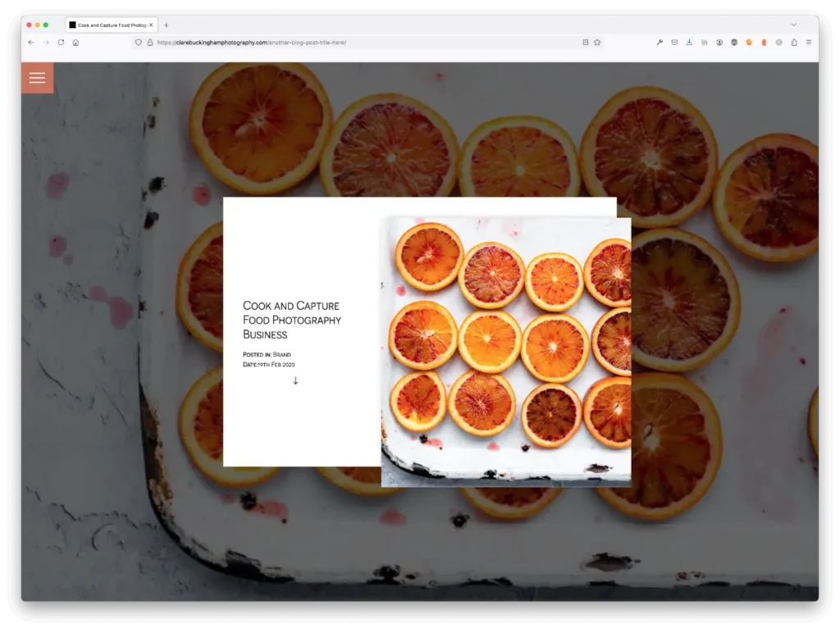The height and width of the screenshot is (632, 840).
Task: Click the blood orange slices featured image
Action: 506,352
